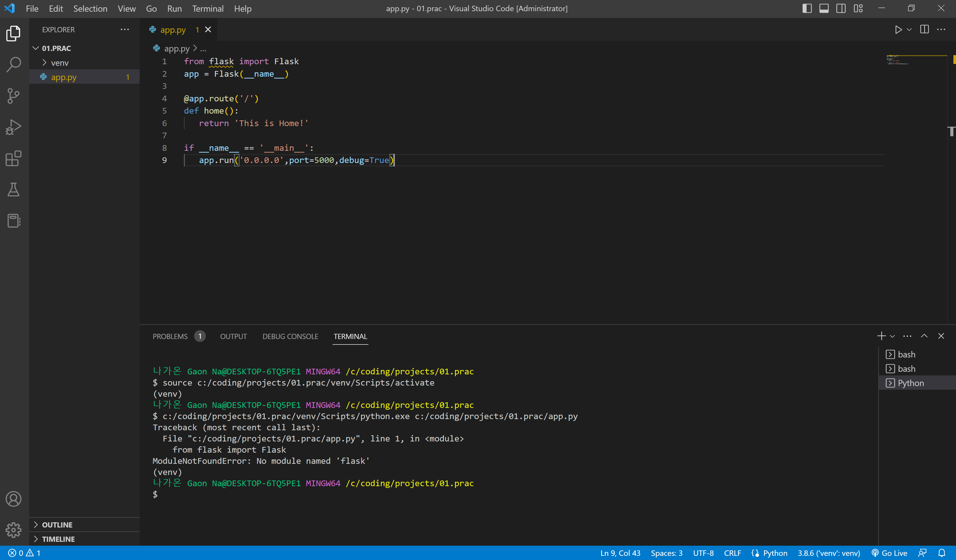Open the notifications bell

942,553
